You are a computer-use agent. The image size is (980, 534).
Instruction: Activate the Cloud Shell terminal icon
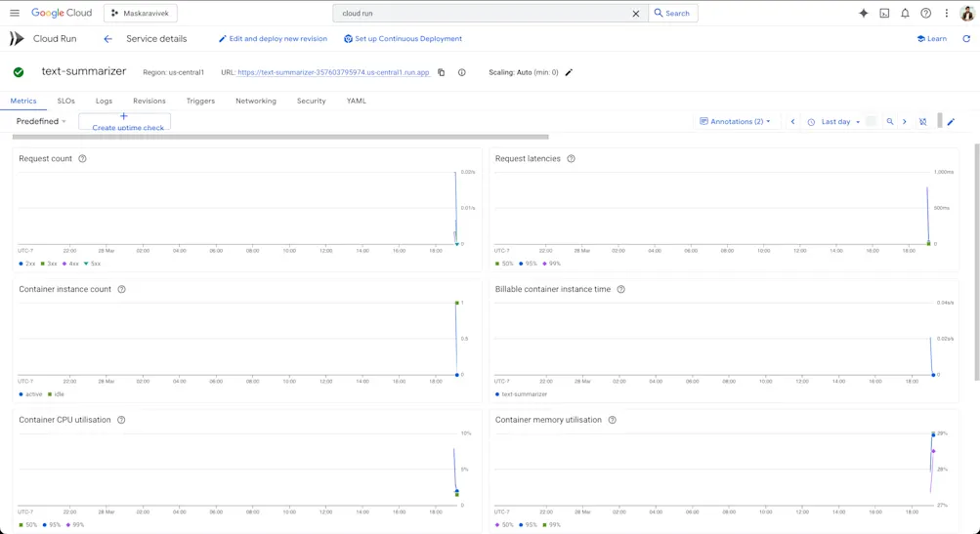[884, 13]
